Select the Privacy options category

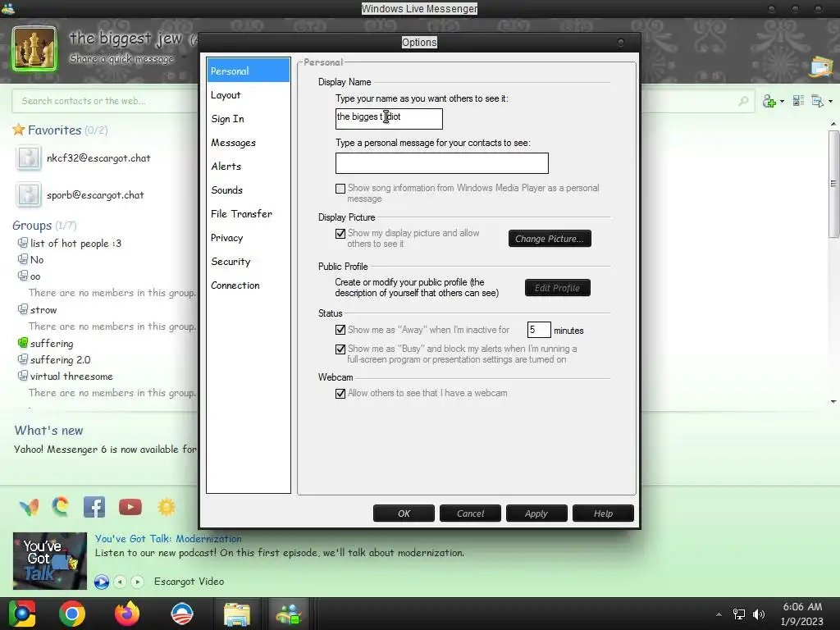(249, 237)
